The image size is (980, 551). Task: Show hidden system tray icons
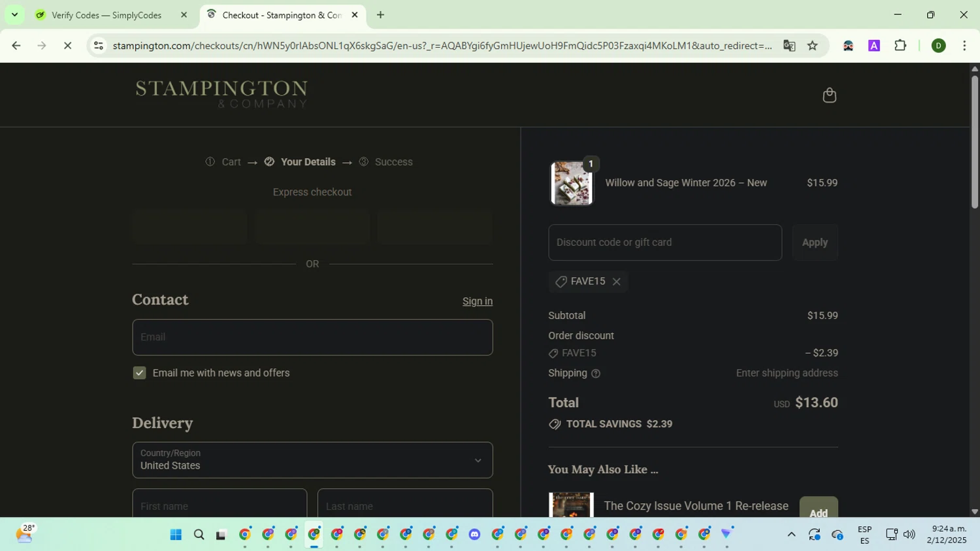click(x=791, y=535)
